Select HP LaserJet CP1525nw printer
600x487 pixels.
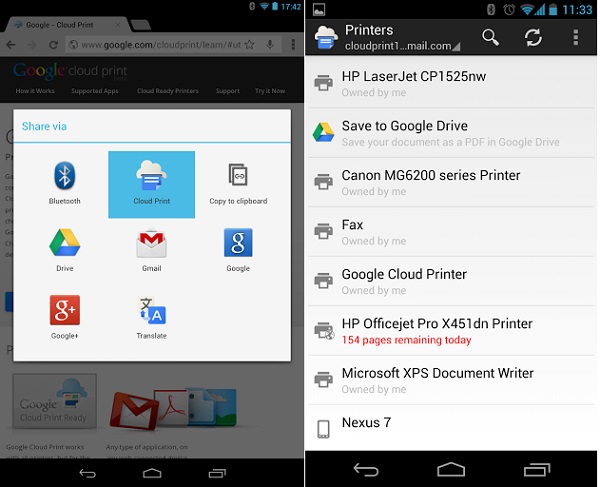tap(450, 83)
